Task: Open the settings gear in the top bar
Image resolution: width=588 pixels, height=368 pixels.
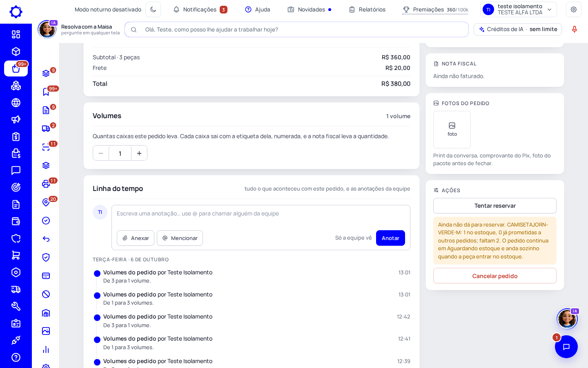Action: (x=574, y=9)
